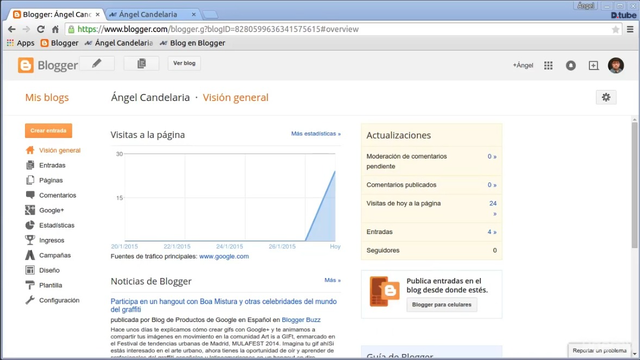This screenshot has height=360, width=640.
Task: Click the Ver blog button
Action: [184, 63]
